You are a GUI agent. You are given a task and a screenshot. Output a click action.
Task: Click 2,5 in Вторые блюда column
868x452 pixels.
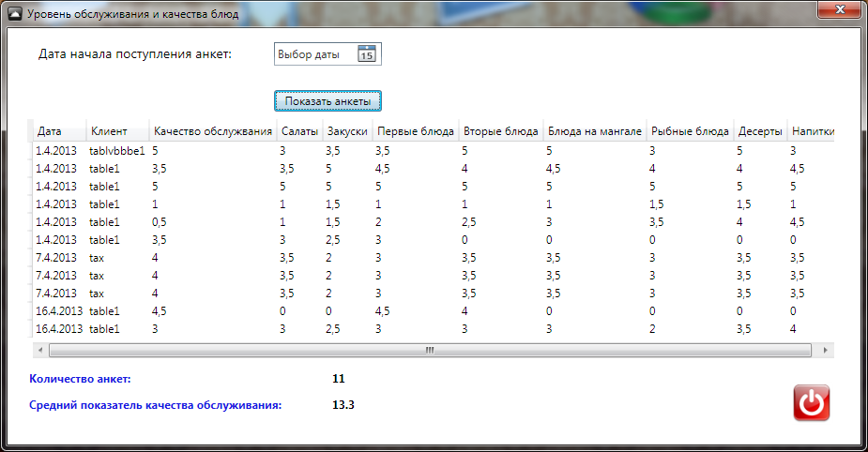(x=469, y=222)
